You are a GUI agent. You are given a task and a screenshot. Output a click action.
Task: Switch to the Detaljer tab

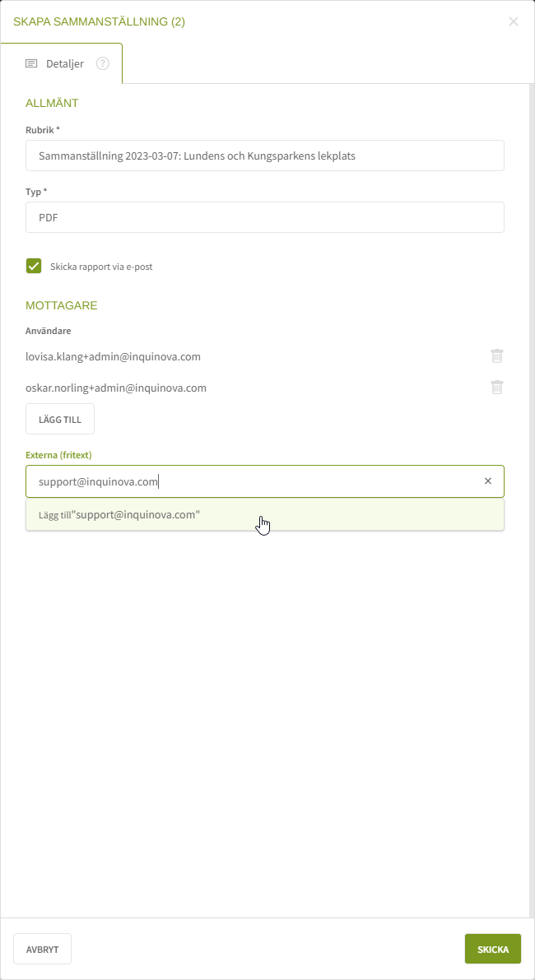click(64, 63)
